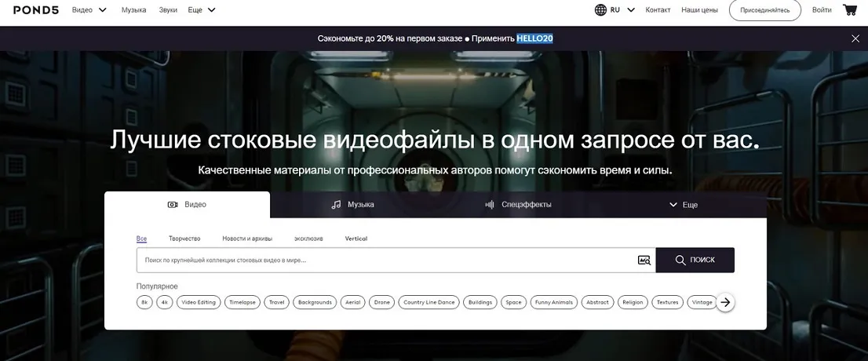Image resolution: width=868 pixels, height=361 pixels.
Task: Open Наши цены pricing link
Action: 699,10
